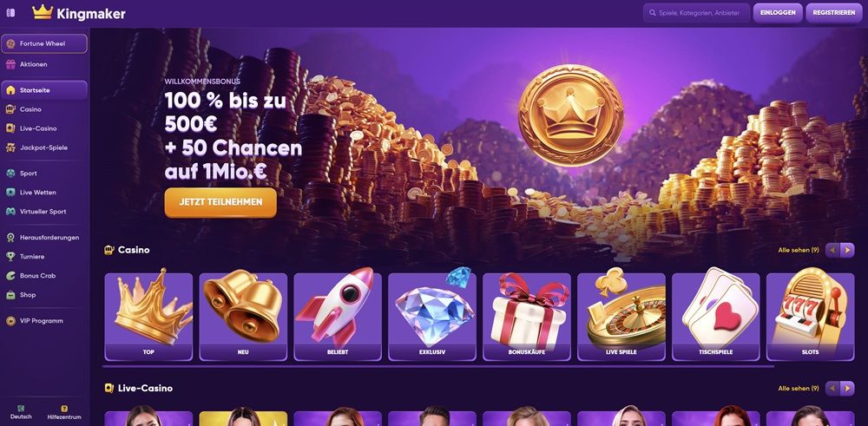
Task: Click Alle sehen (9) in the Casino section
Action: pos(799,250)
